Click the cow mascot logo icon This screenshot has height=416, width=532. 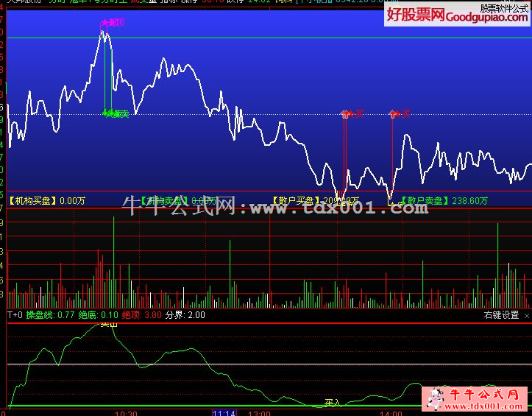435,398
